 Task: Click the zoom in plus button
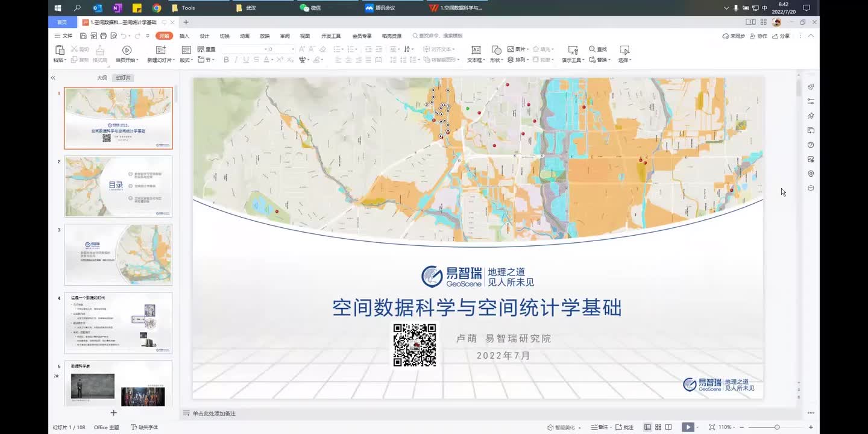pyautogui.click(x=811, y=427)
